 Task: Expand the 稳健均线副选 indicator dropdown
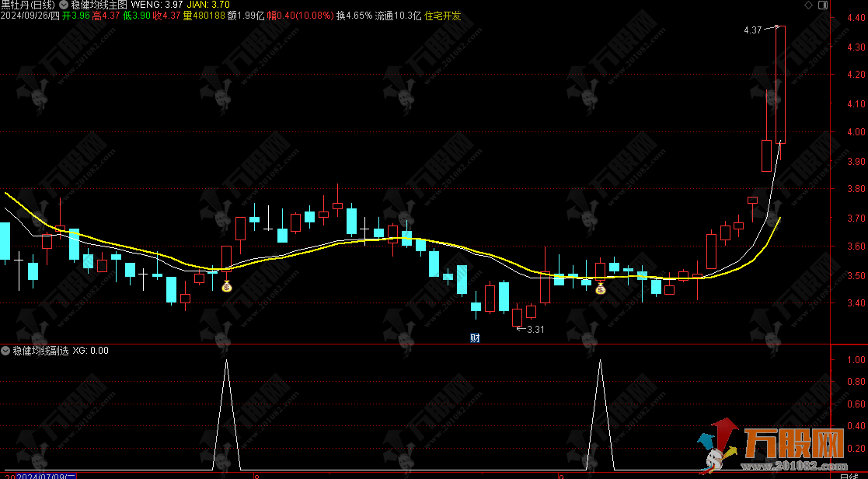pos(5,351)
